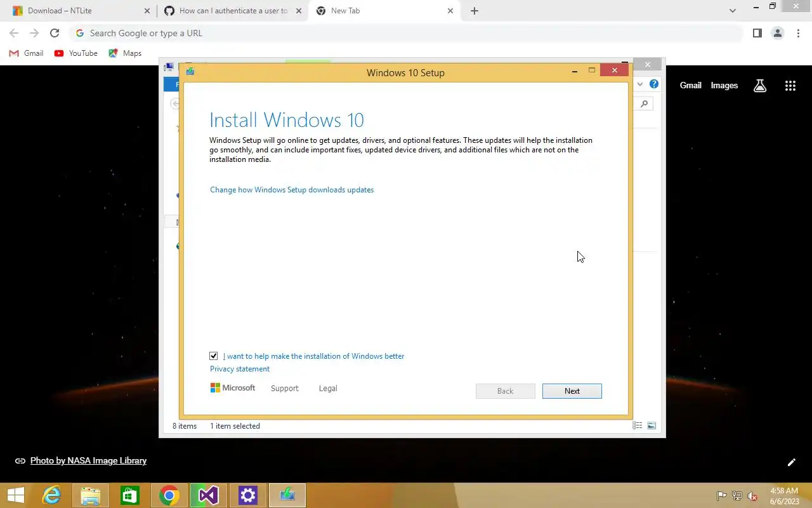Open the Chrome side panel icon
The height and width of the screenshot is (508, 812).
(x=757, y=33)
